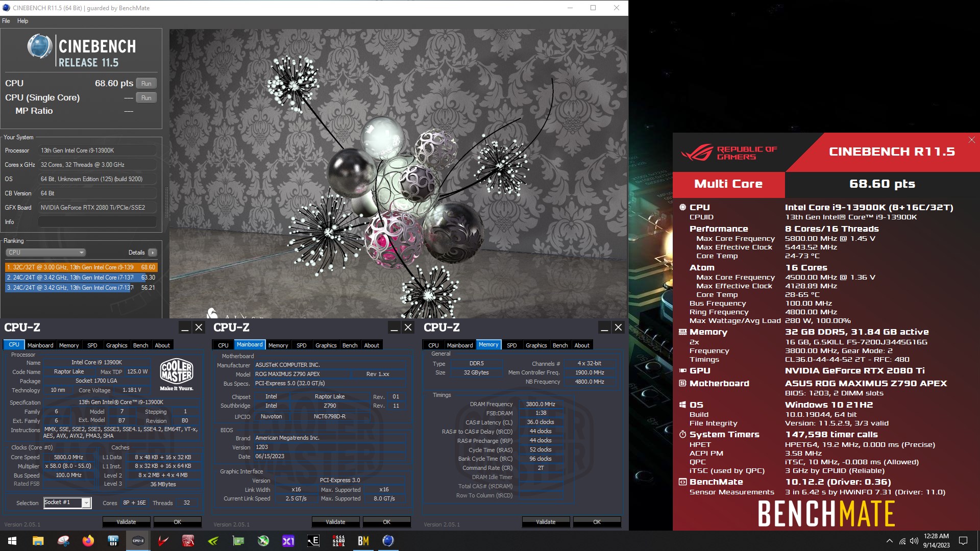Screen dimensions: 980x551
Task: Open the volume control tray icon
Action: click(x=914, y=541)
